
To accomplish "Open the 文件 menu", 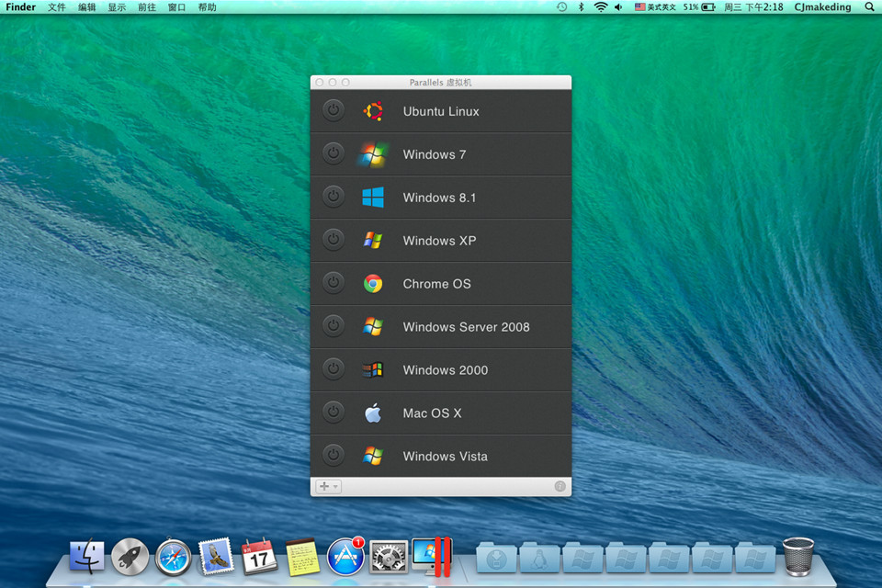I will (x=57, y=7).
